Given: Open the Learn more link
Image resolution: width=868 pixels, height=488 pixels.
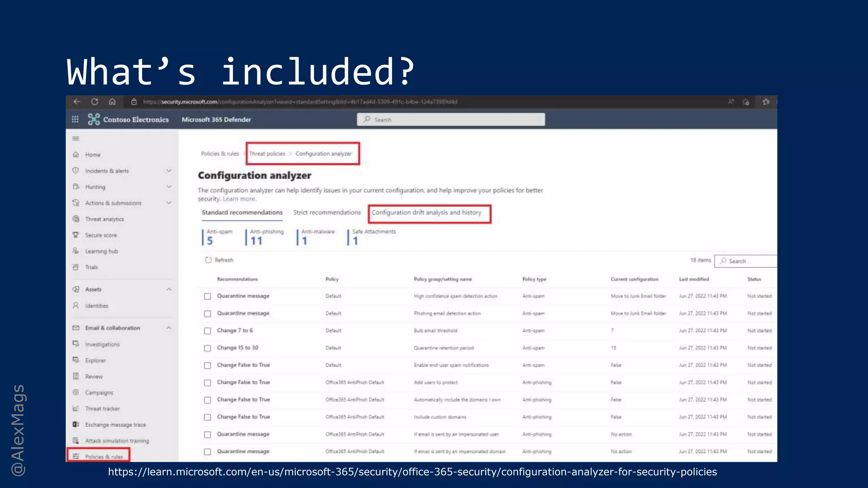Looking at the screenshot, I should click(x=239, y=199).
